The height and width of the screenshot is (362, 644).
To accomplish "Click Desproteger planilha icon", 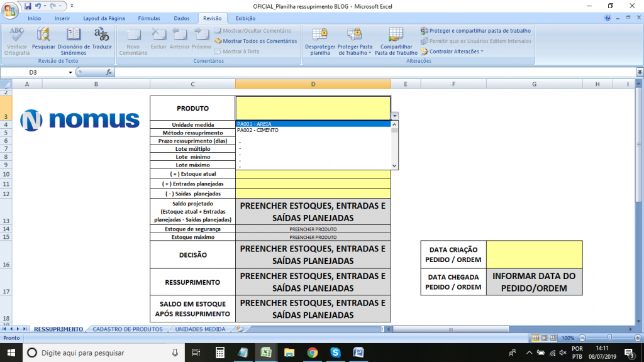I will pos(319,35).
